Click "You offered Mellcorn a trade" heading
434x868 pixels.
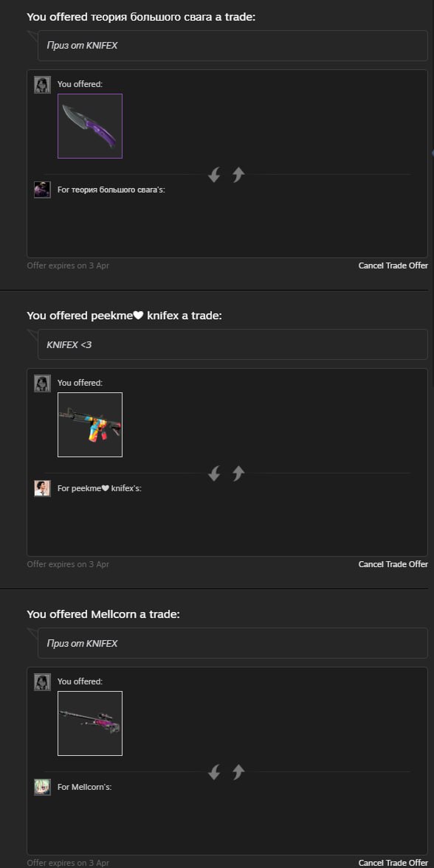tap(103, 614)
